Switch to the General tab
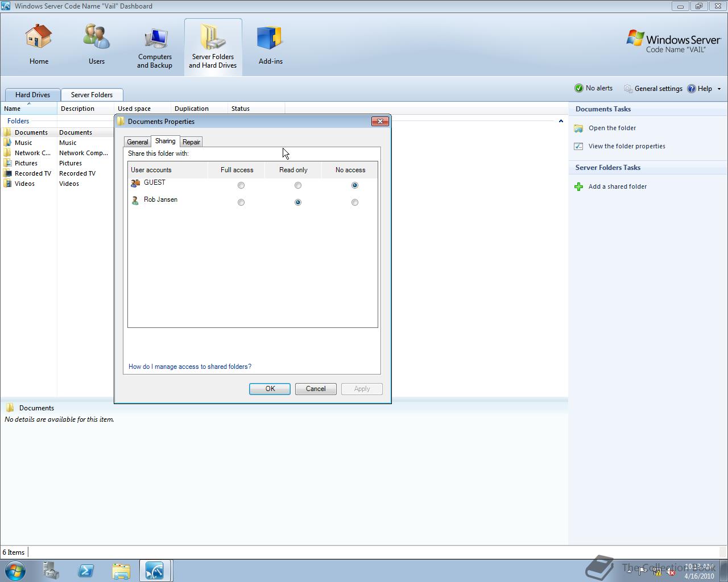 pyautogui.click(x=137, y=142)
